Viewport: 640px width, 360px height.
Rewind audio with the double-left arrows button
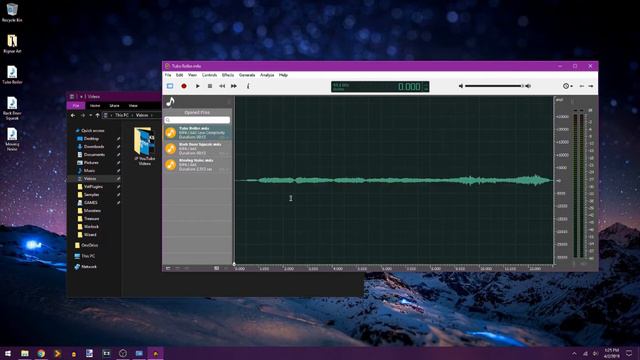[222, 86]
